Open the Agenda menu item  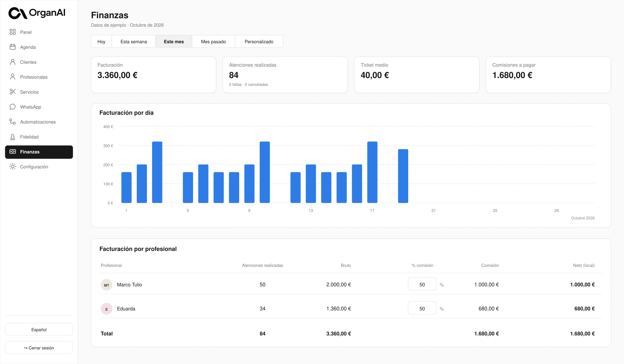tap(39, 47)
